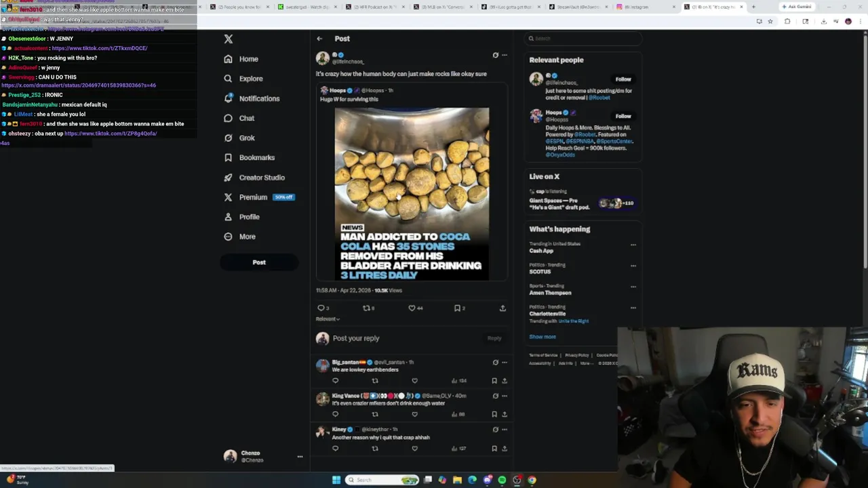Bookmark the main post
The width and height of the screenshot is (868, 488).
(457, 308)
